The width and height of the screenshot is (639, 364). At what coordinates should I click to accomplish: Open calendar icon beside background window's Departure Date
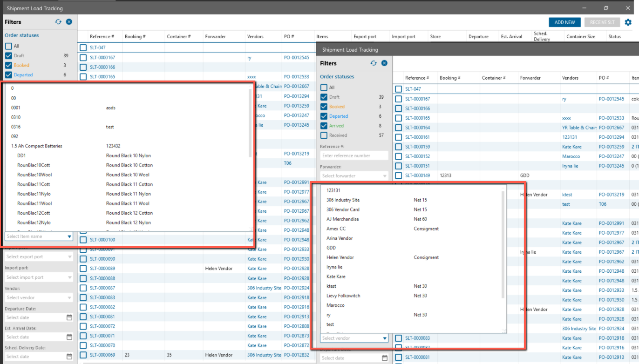pos(69,317)
